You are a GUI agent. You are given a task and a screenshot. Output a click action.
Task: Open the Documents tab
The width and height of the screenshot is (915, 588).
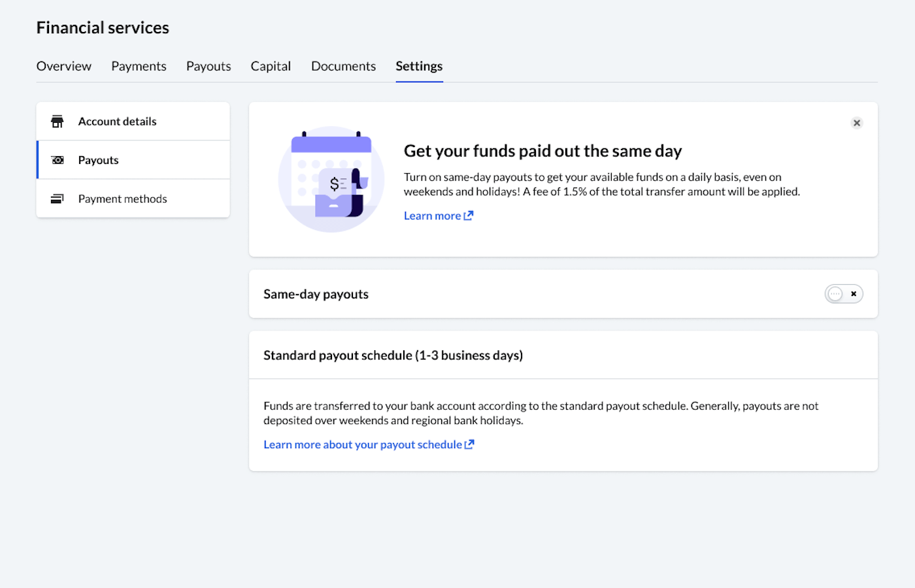343,66
